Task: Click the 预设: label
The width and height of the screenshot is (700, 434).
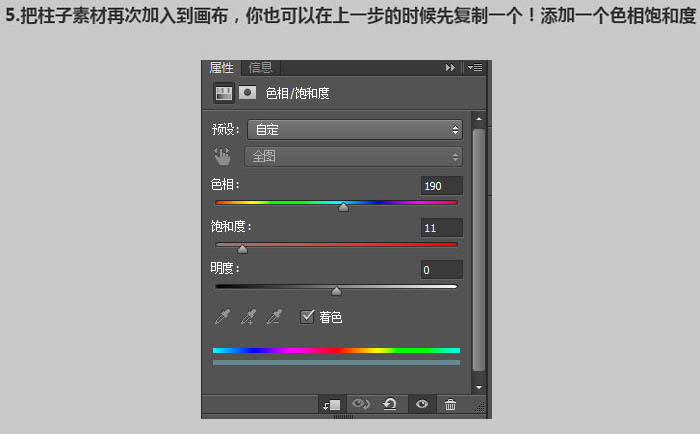Action: (x=225, y=129)
